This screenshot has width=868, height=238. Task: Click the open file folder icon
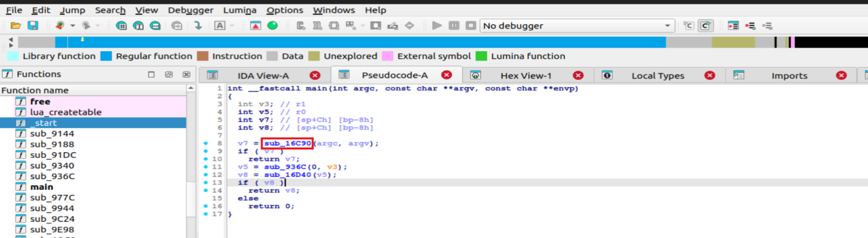point(16,25)
